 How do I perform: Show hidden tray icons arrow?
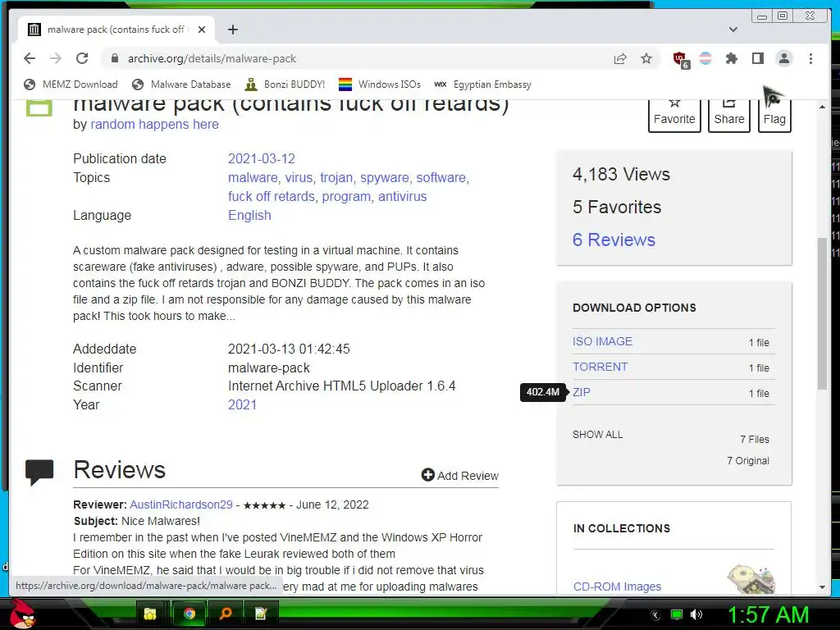pyautogui.click(x=655, y=615)
